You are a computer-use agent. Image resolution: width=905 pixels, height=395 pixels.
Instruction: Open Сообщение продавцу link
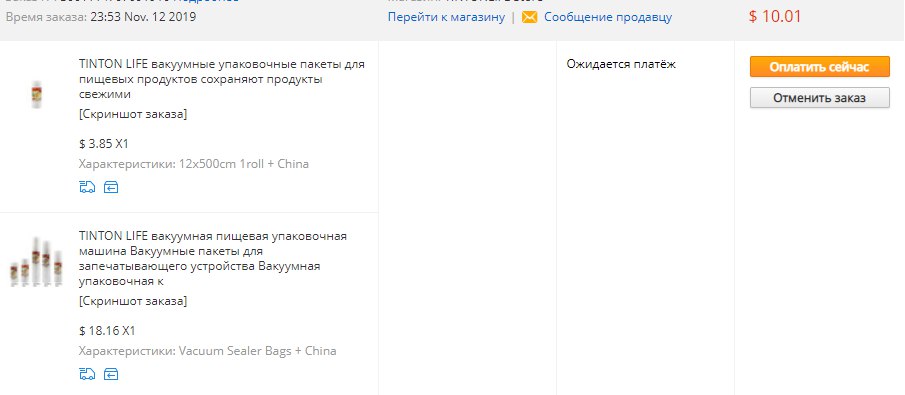(x=608, y=17)
